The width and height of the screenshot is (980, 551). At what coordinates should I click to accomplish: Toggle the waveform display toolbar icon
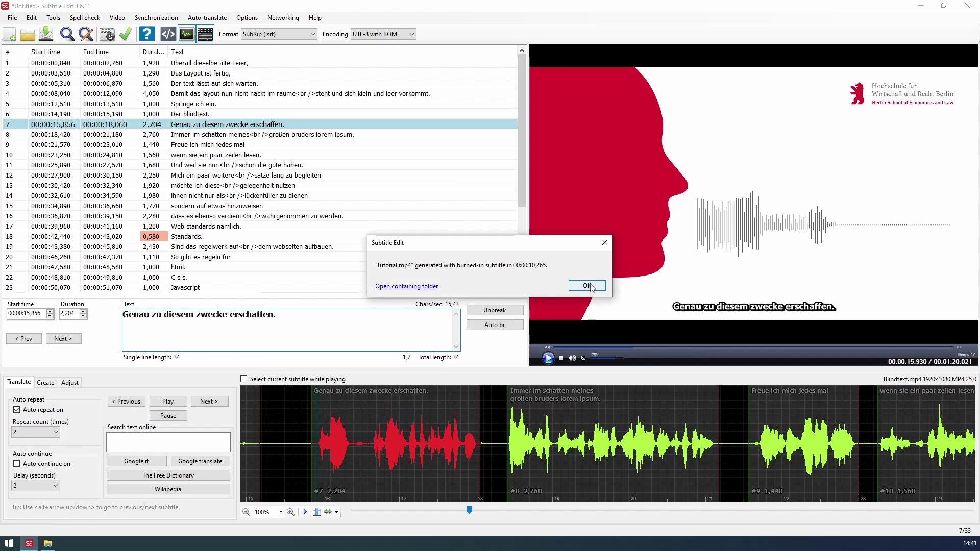click(x=187, y=34)
